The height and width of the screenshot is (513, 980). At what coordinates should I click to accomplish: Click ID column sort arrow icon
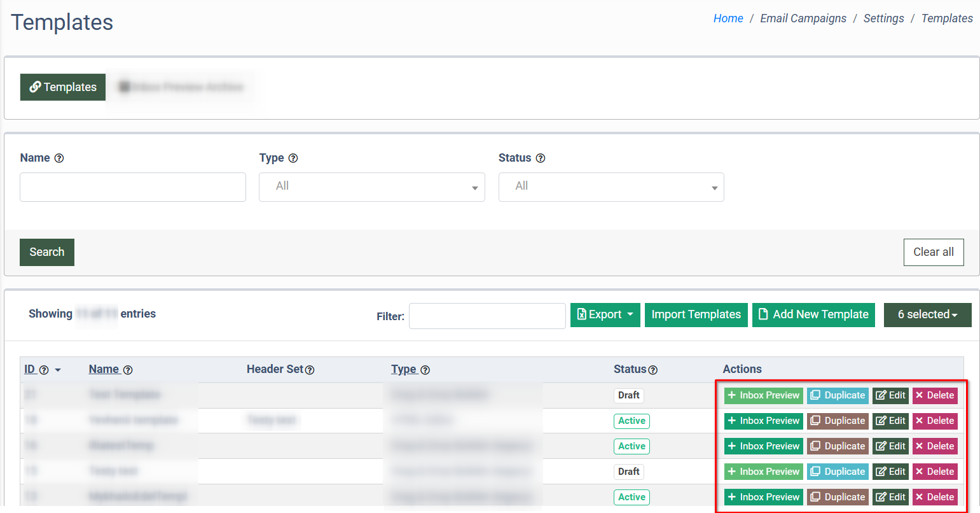[x=58, y=370]
